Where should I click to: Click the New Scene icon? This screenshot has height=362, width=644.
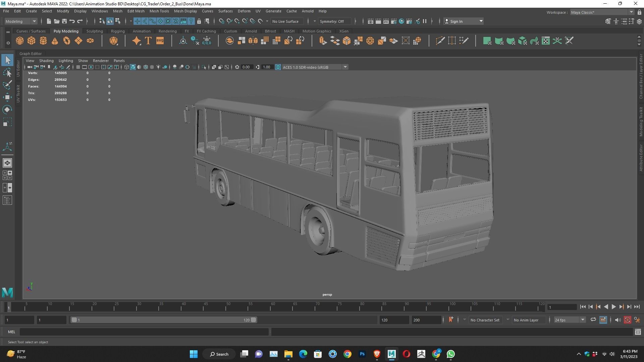[x=49, y=21]
